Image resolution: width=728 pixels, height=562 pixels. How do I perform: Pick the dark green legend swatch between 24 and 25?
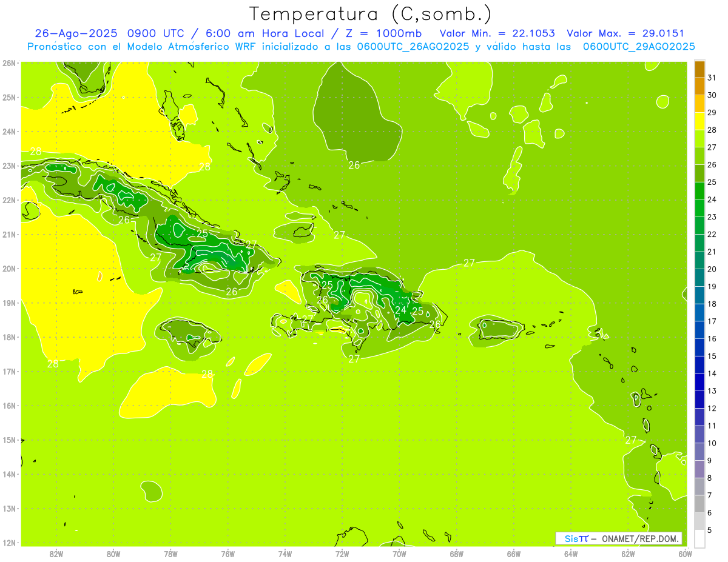(699, 191)
